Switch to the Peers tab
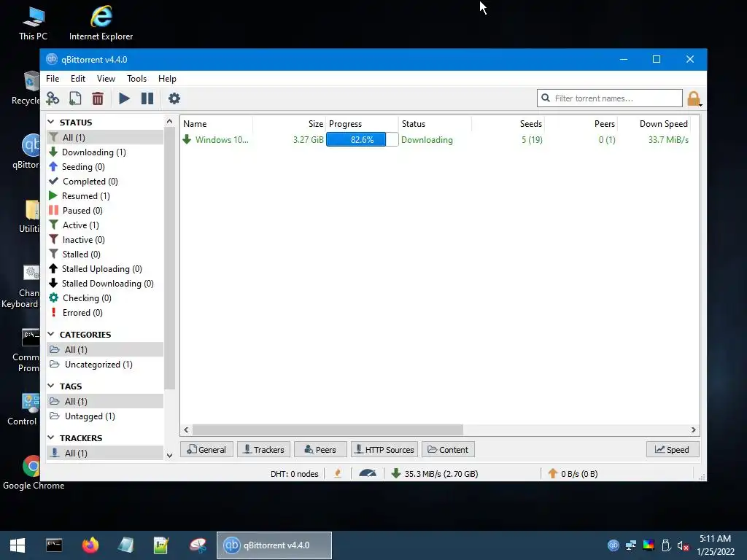Screen dimensions: 747x560 pos(320,449)
